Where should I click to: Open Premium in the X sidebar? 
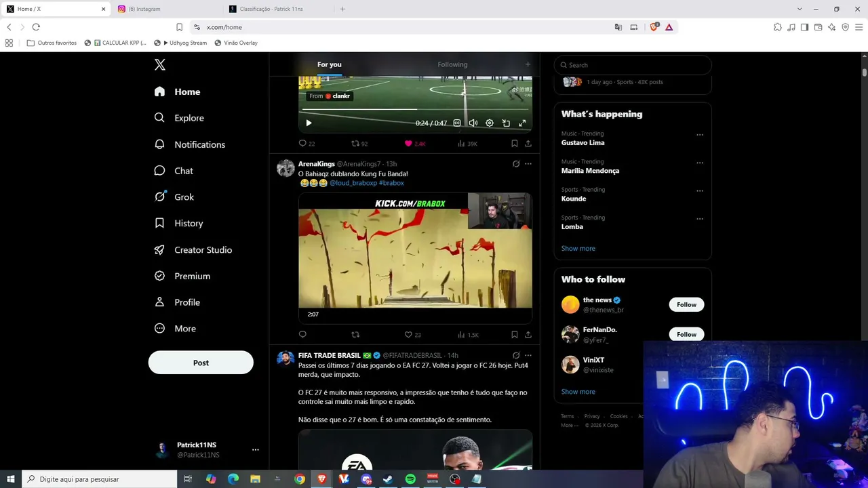point(182,276)
